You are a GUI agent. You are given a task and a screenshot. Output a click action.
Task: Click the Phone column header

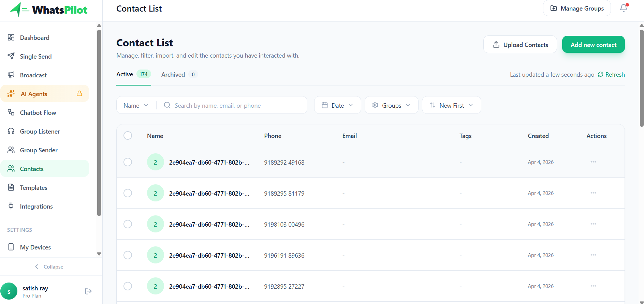(x=273, y=136)
